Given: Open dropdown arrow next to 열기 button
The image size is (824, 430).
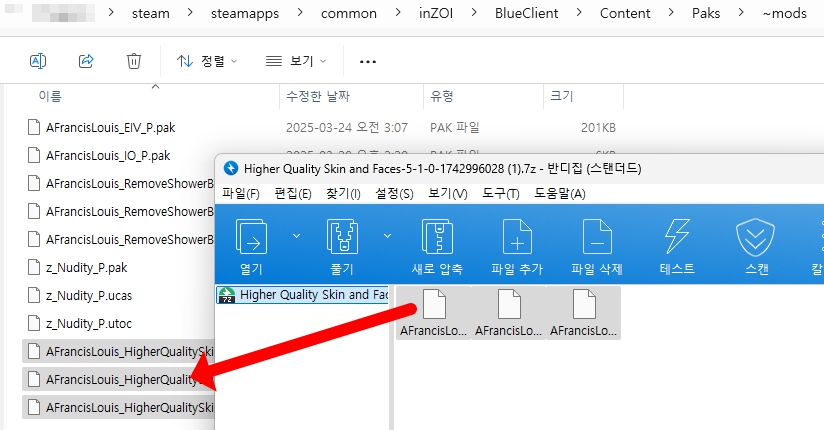Looking at the screenshot, I should click(297, 236).
